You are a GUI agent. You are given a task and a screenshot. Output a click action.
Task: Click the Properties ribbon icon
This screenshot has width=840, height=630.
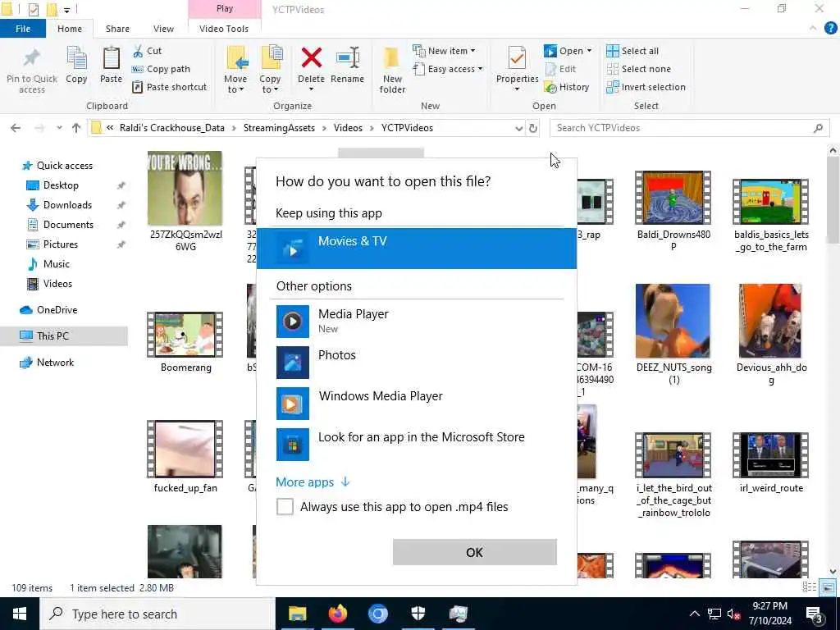517,58
